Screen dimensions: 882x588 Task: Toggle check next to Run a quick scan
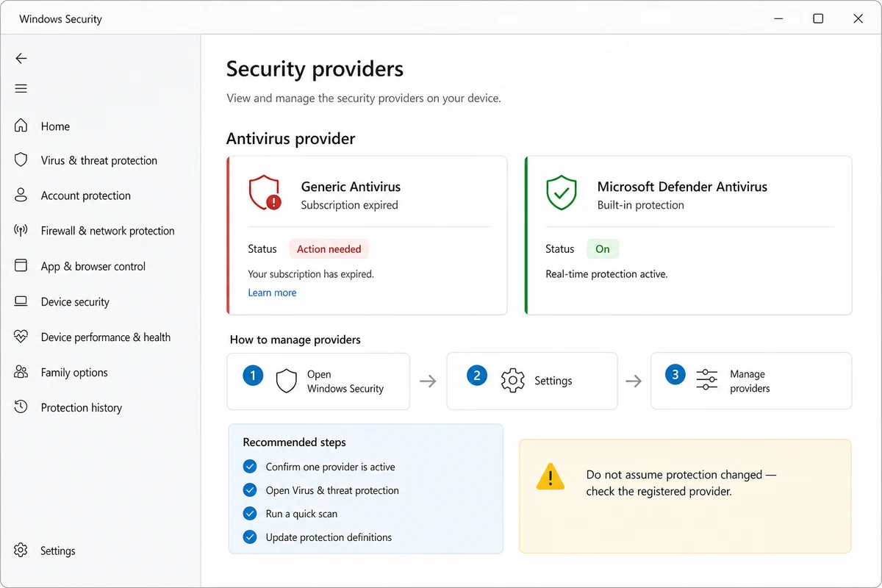[x=250, y=514]
